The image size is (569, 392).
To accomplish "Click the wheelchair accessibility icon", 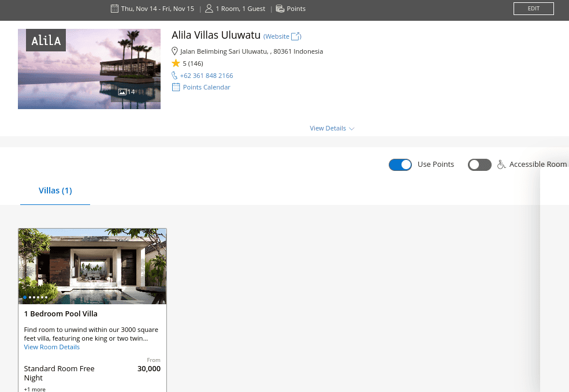I will 501,165.
